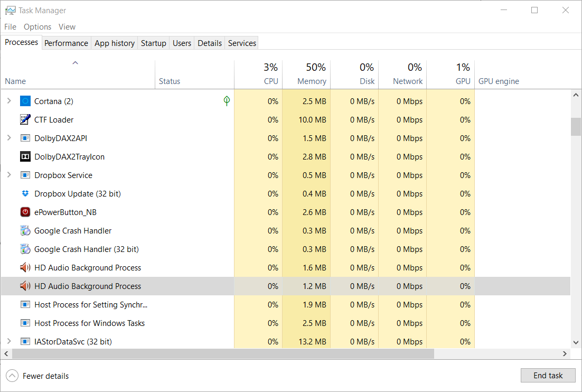Expand the Cortana (2) process group
The height and width of the screenshot is (392, 582).
(10, 100)
